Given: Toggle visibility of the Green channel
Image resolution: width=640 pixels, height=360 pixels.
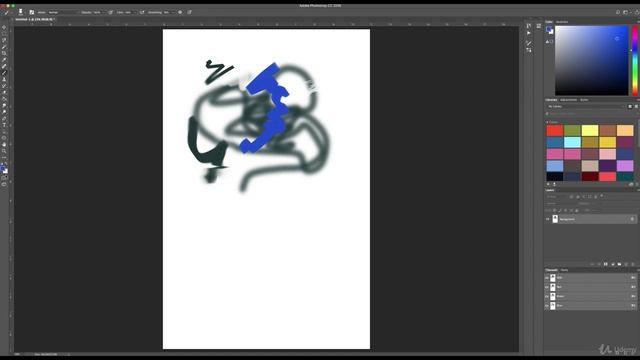Looking at the screenshot, I should point(547,296).
